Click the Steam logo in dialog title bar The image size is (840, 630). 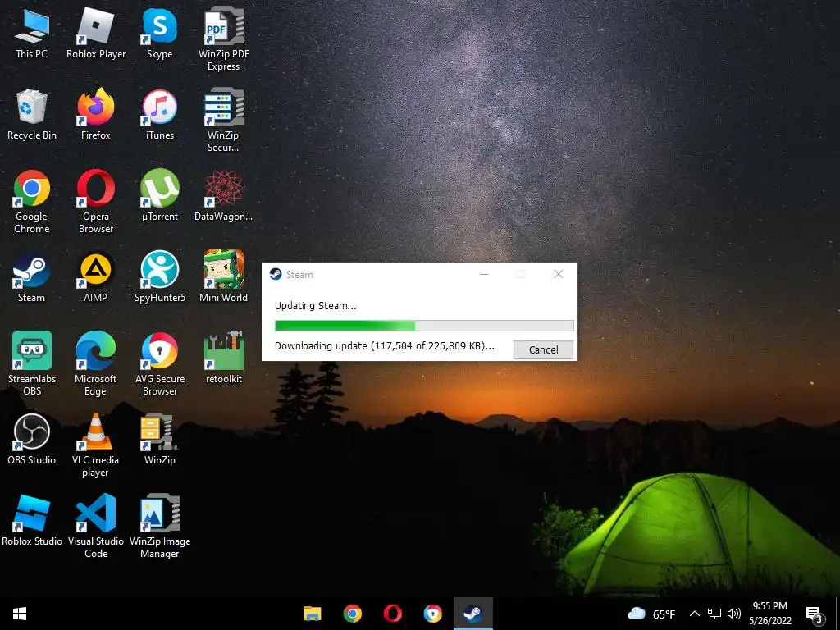(276, 274)
